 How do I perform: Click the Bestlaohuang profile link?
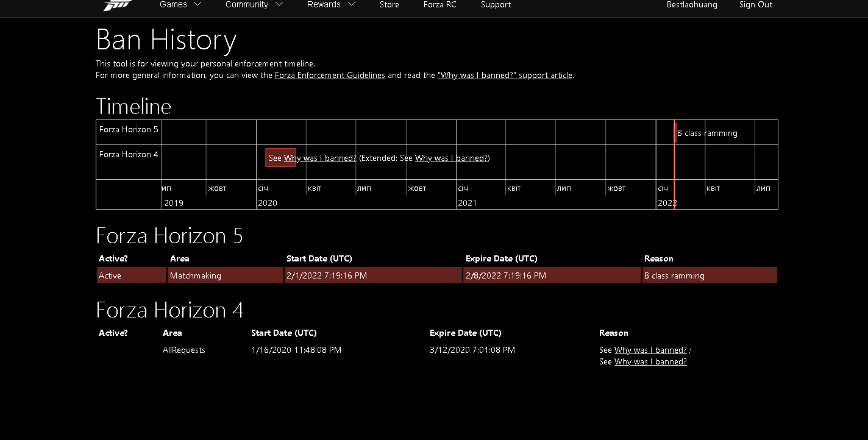(x=692, y=5)
